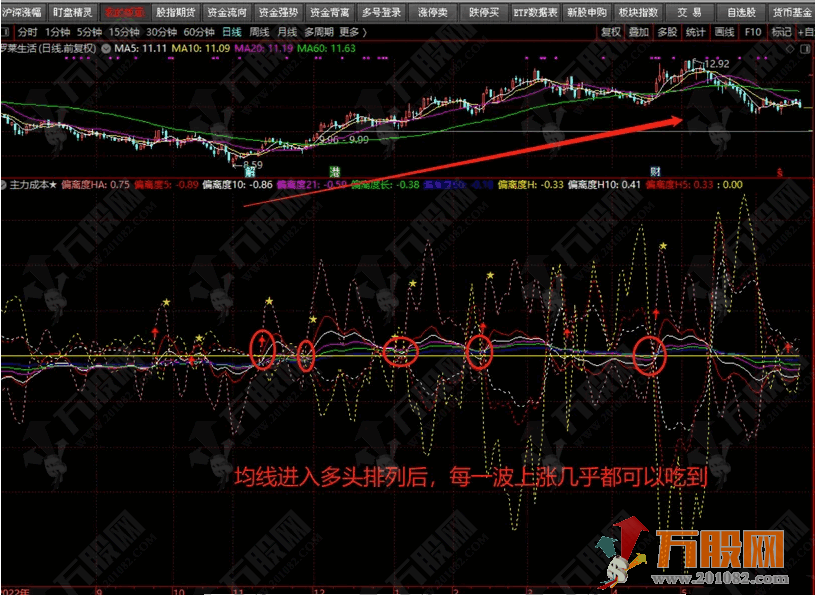Open the 货币基金 button
The width and height of the screenshot is (815, 595).
[791, 12]
